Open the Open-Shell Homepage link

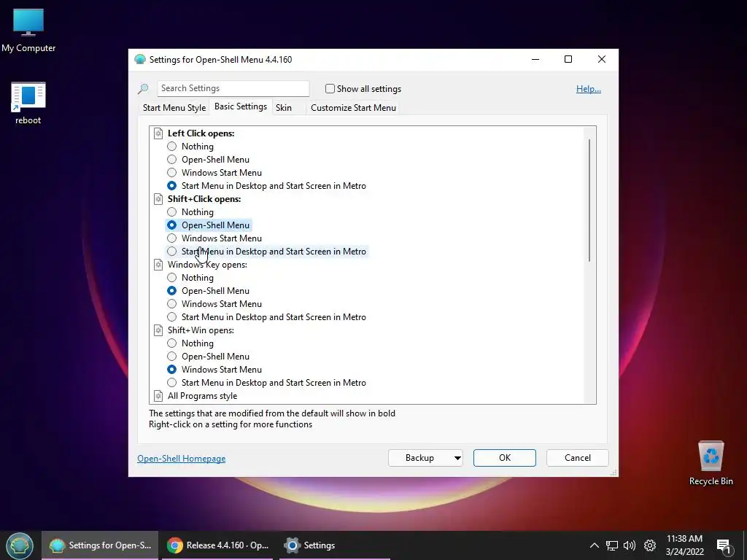click(x=182, y=459)
